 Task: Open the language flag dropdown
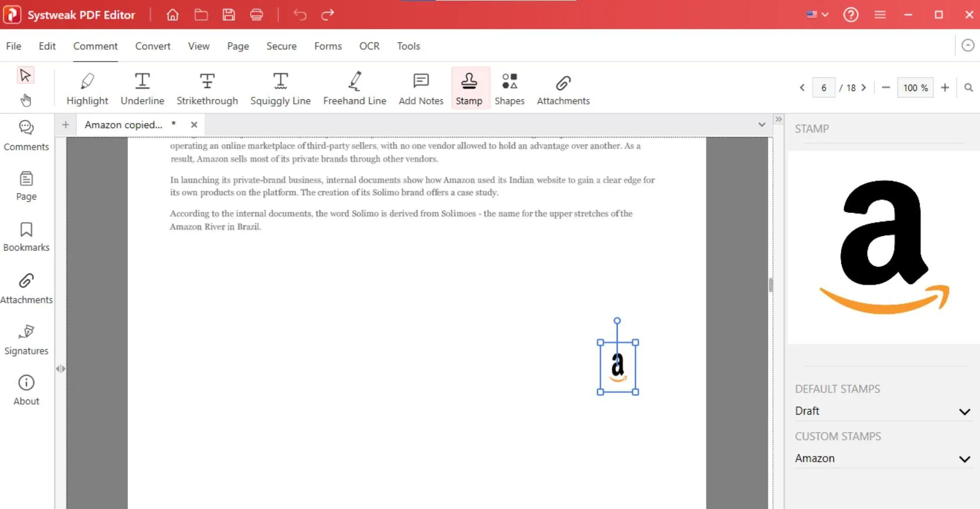(817, 15)
